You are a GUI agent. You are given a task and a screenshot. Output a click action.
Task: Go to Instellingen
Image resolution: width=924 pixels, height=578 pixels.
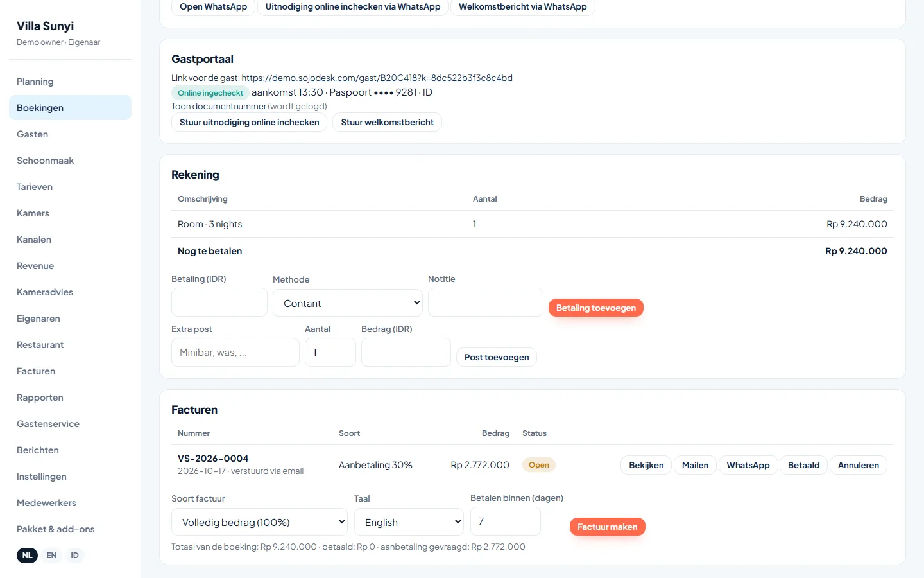tap(70, 477)
